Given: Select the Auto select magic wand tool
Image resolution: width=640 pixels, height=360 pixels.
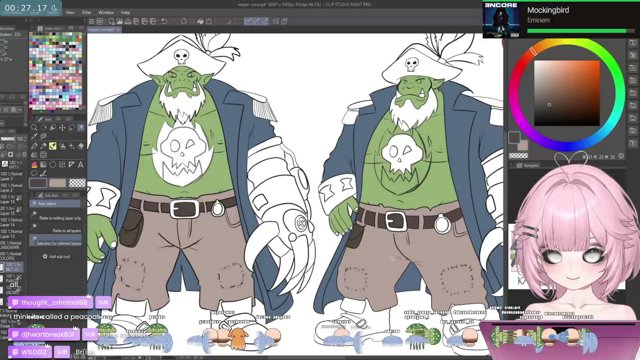Looking at the screenshot, I should 81,127.
